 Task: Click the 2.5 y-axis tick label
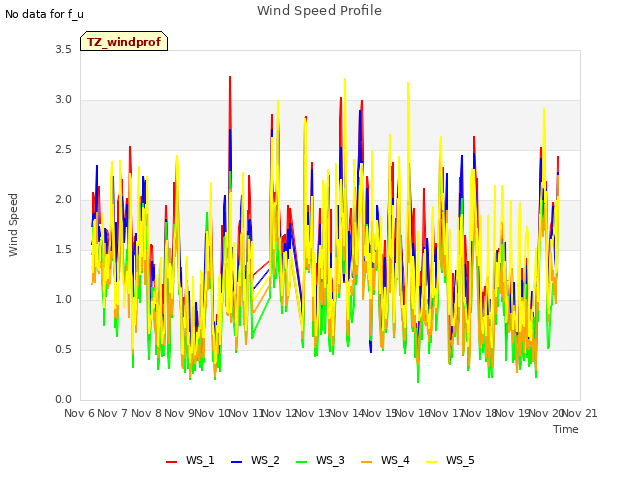pos(64,150)
